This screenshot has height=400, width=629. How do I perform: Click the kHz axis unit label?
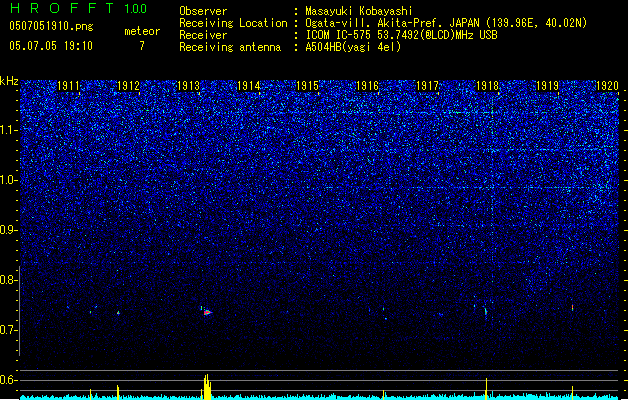[x=9, y=81]
